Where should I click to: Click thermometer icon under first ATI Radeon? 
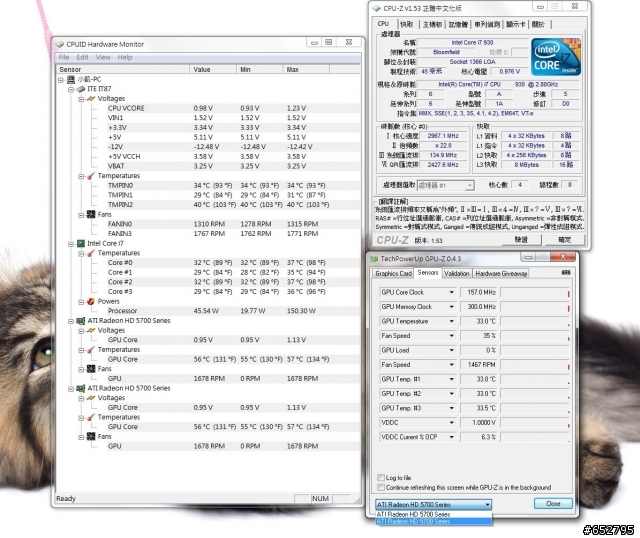tap(91, 349)
